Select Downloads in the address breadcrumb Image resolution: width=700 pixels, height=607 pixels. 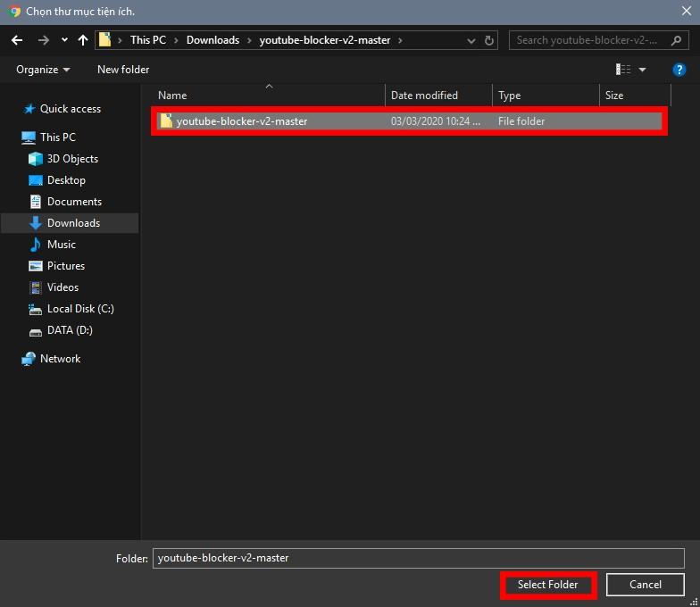click(x=212, y=40)
